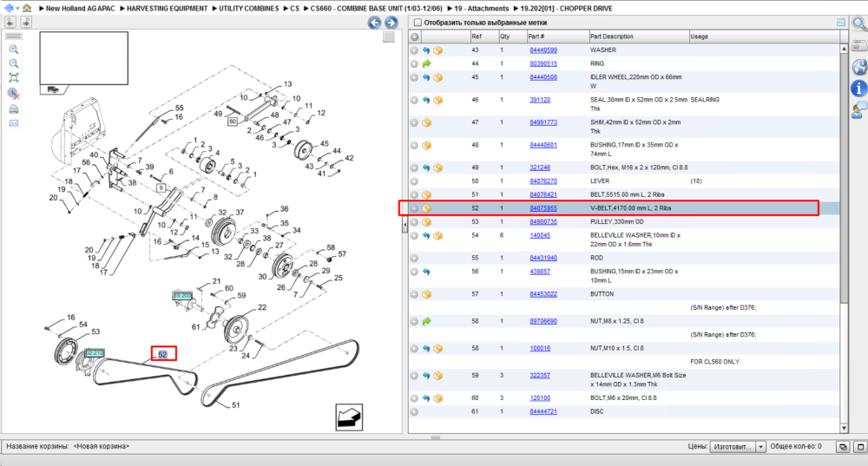Go to previous figure round arrow
The width and height of the screenshot is (868, 466).
[375, 23]
